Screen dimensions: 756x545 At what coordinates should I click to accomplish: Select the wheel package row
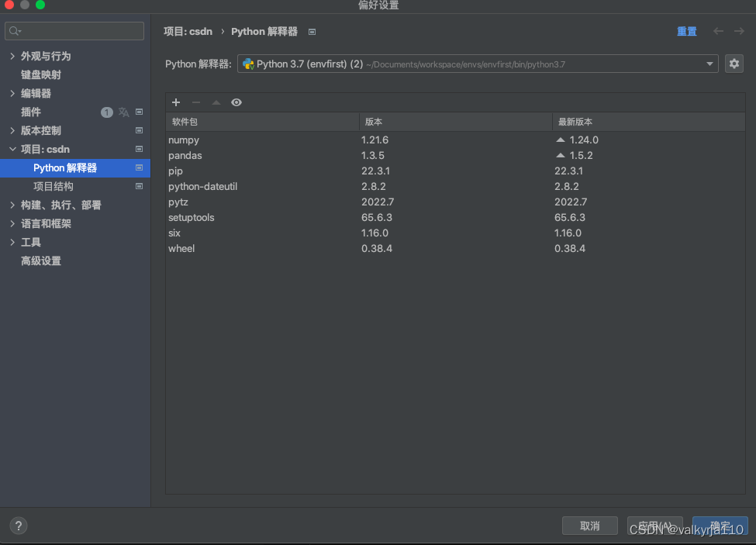[456, 248]
